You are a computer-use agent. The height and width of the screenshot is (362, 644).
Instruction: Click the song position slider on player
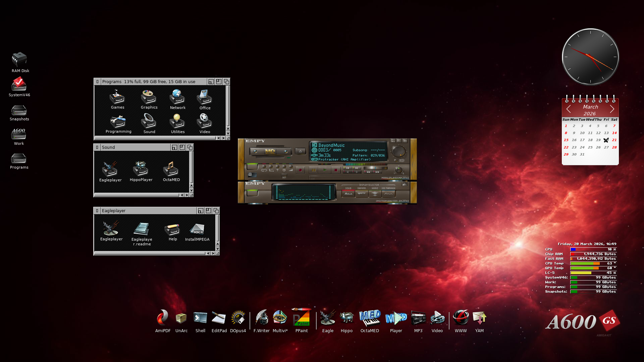point(375,168)
